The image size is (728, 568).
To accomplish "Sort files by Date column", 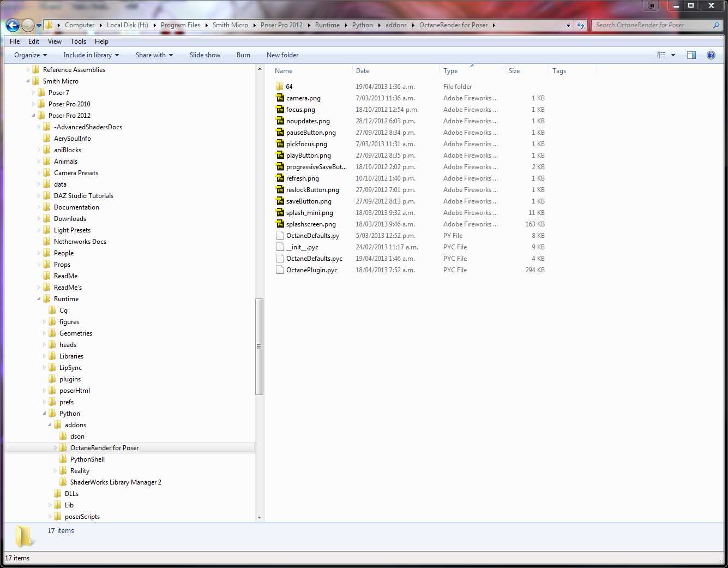I will pyautogui.click(x=396, y=71).
